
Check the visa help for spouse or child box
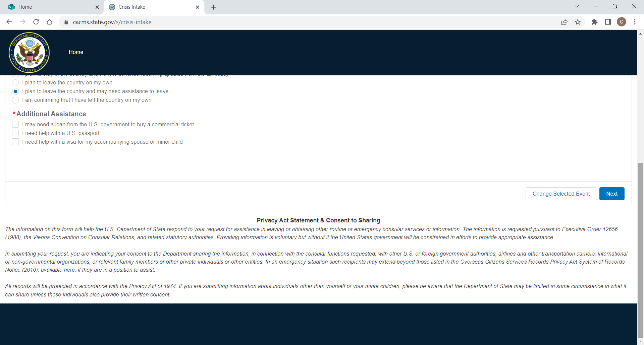pyautogui.click(x=15, y=142)
